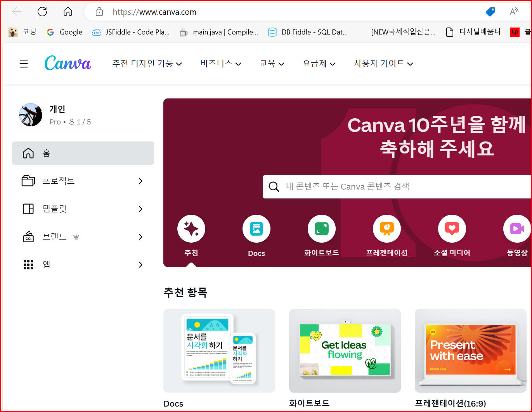This screenshot has height=412, width=532.
Task: Click the 프로젝트 folder icon
Action: (x=28, y=181)
